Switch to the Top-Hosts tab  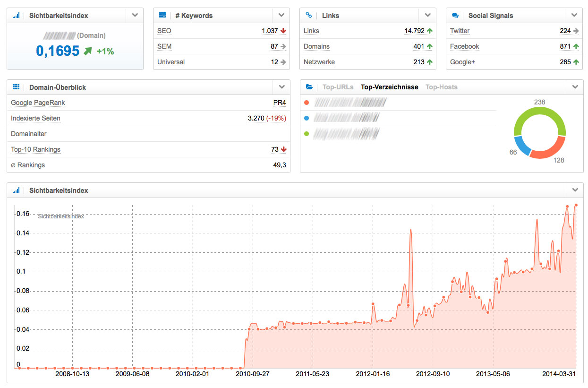click(441, 87)
